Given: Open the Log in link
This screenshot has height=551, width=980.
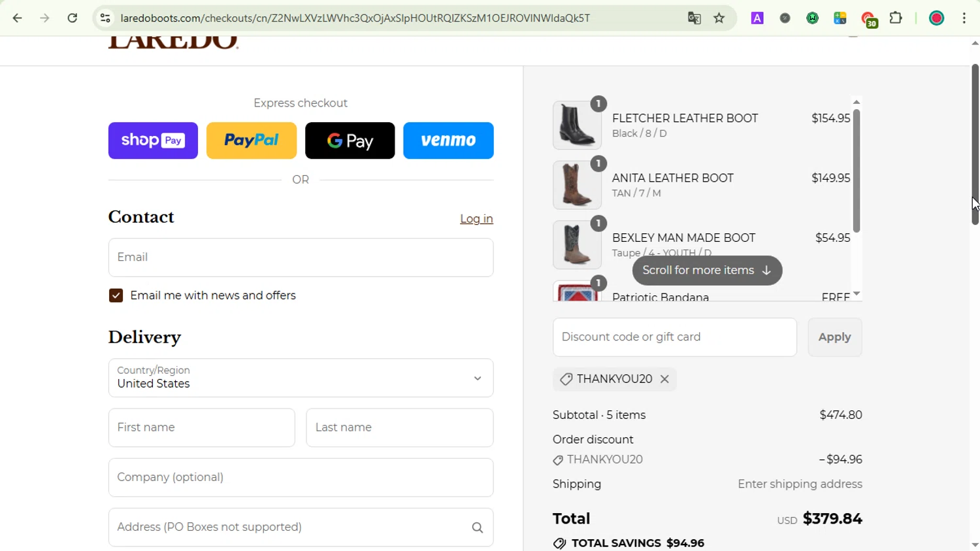Looking at the screenshot, I should 476,219.
